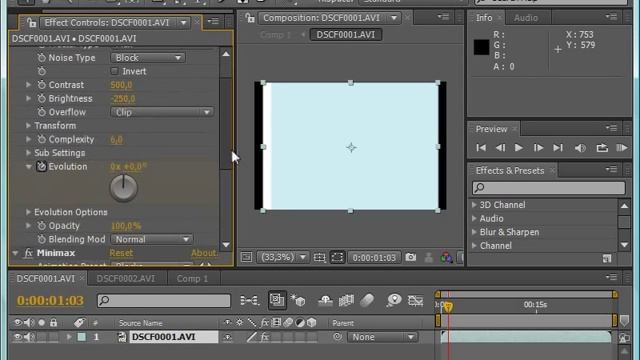
Task: Select DSCF0001.AVI breadcrumb in Composition panel
Action: click(x=346, y=35)
